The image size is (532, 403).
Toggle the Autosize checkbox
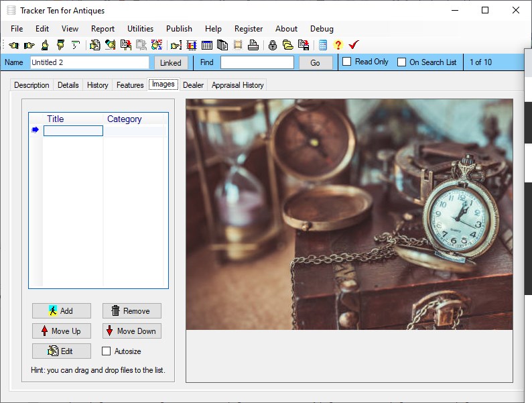[x=106, y=351]
